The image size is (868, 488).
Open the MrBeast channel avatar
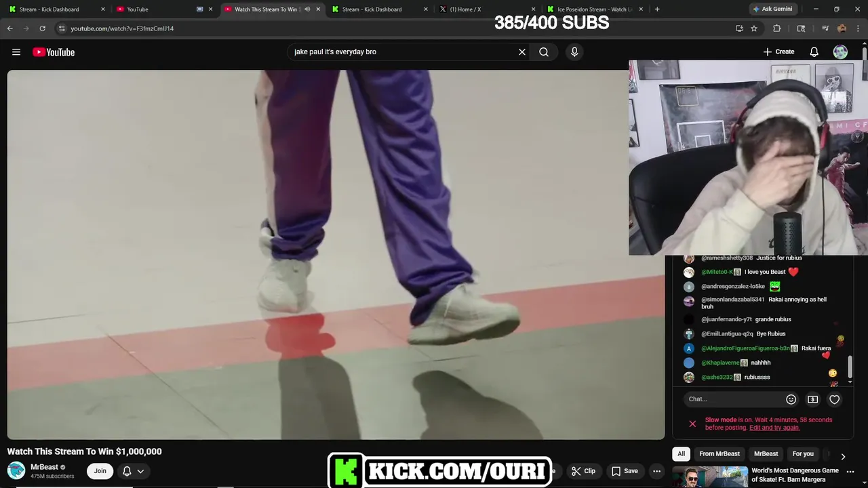[x=16, y=470]
